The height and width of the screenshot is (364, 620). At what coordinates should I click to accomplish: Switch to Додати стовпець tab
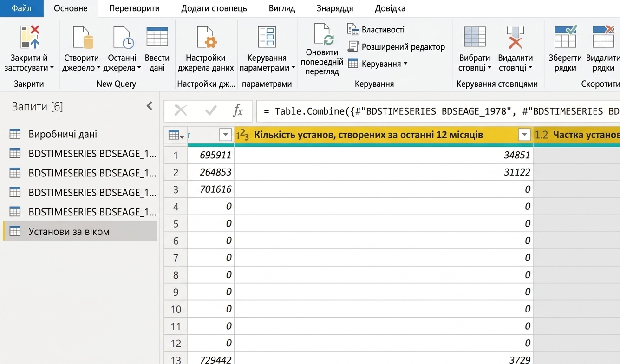[214, 8]
